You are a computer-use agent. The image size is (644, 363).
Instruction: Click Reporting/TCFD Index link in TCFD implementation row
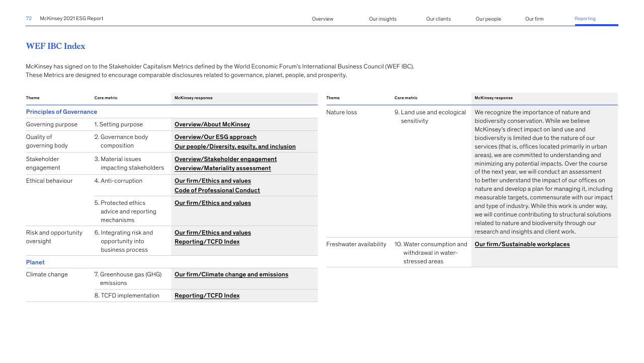207,296
